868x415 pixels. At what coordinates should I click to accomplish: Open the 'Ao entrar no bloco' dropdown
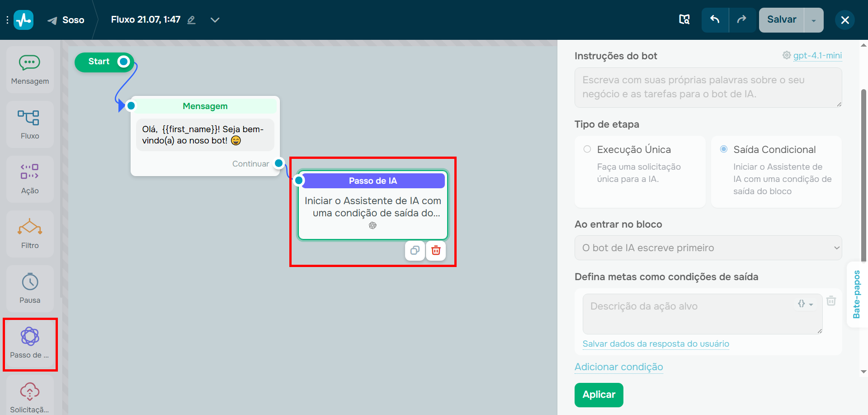point(708,248)
